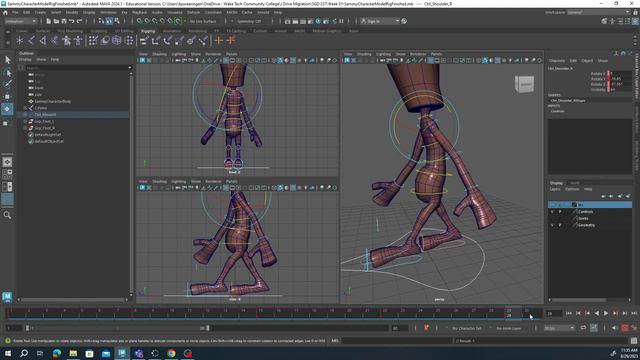This screenshot has height=360, width=640.
Task: Click the current frame input field
Action: [554, 313]
